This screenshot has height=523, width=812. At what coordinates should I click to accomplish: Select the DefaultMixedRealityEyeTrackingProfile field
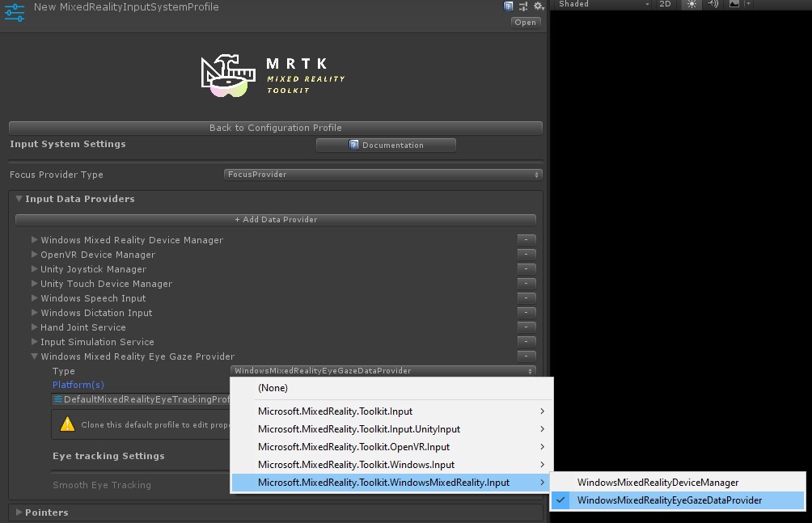141,399
